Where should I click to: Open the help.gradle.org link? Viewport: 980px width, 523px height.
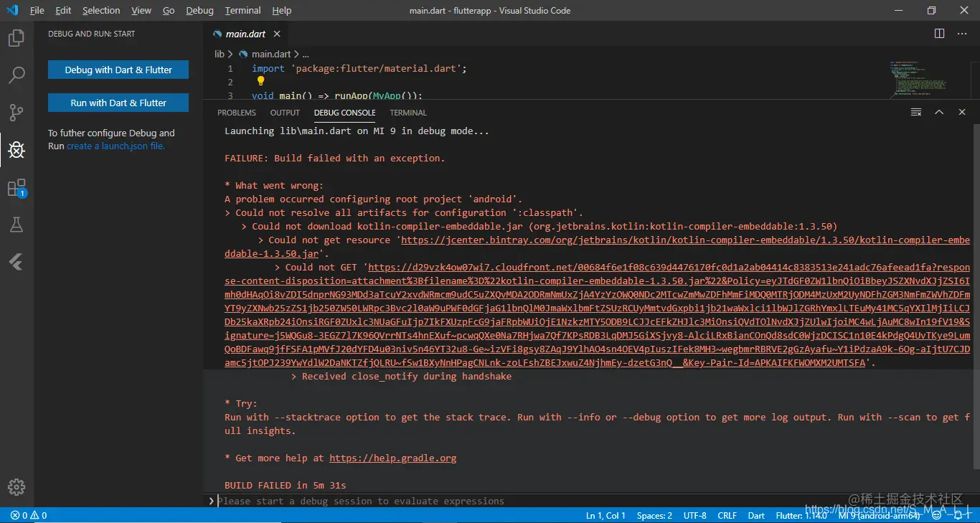(x=393, y=458)
